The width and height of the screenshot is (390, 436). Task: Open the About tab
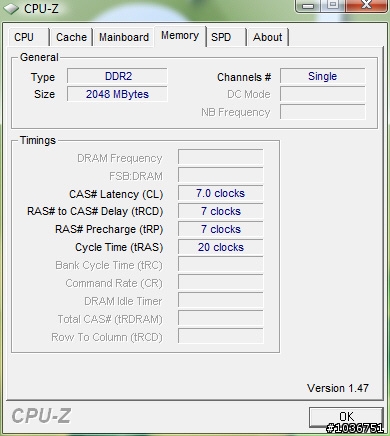(268, 37)
